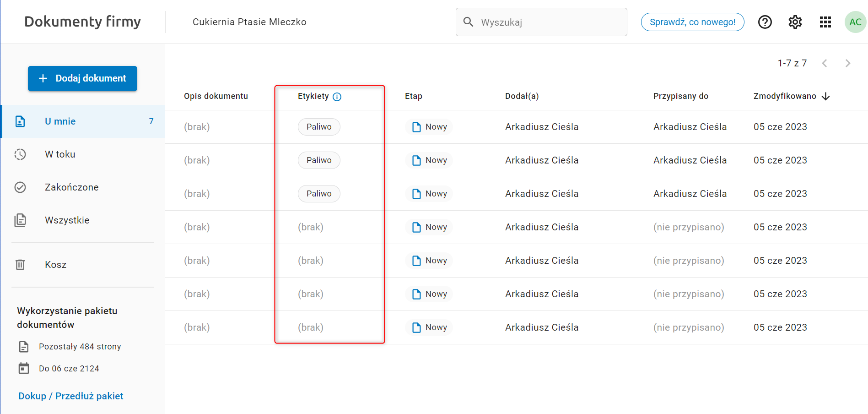The height and width of the screenshot is (414, 868).
Task: Click the Dodał(a) column header
Action: pyautogui.click(x=522, y=96)
